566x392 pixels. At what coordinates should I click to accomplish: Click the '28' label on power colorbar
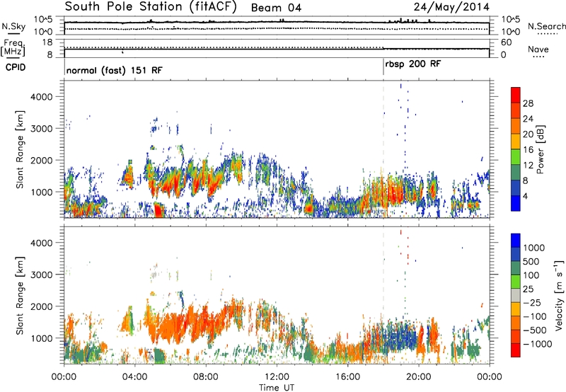pyautogui.click(x=528, y=103)
